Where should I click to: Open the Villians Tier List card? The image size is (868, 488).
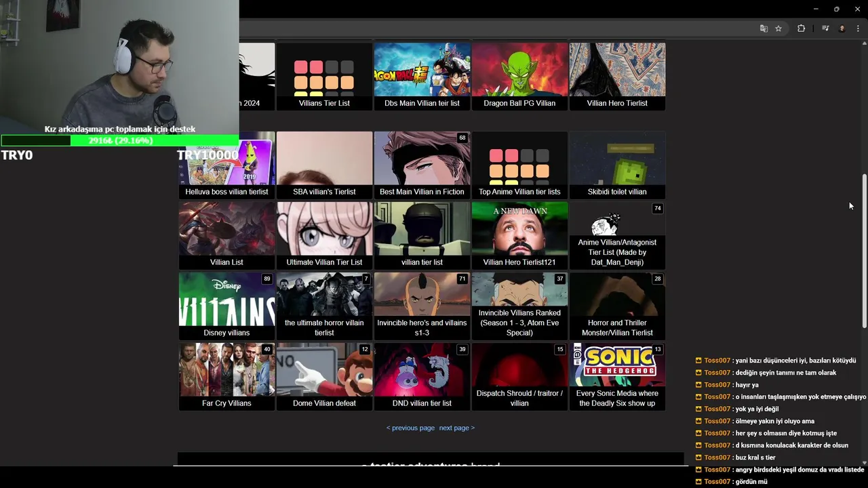point(324,77)
